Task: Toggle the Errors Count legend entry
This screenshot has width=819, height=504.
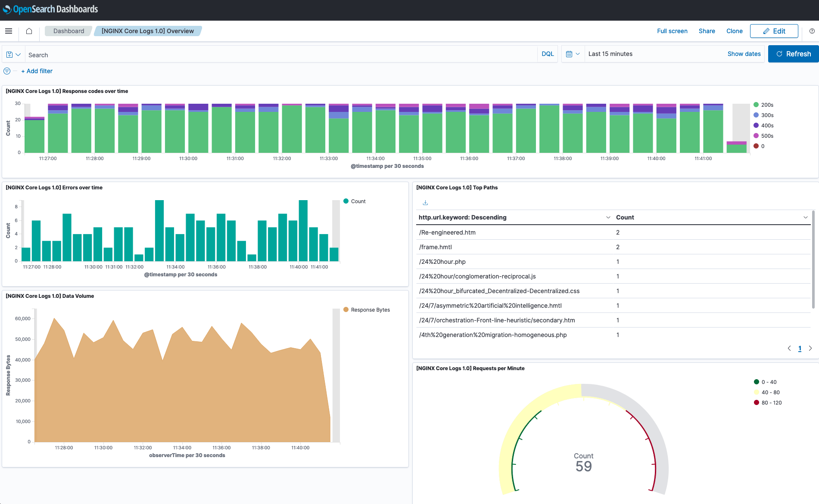Action: pos(355,201)
